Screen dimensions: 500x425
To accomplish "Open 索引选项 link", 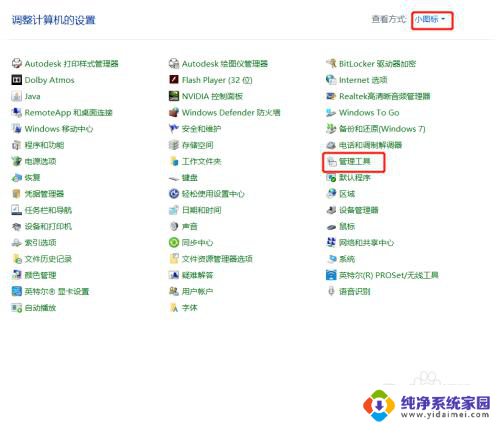I will click(x=40, y=243).
